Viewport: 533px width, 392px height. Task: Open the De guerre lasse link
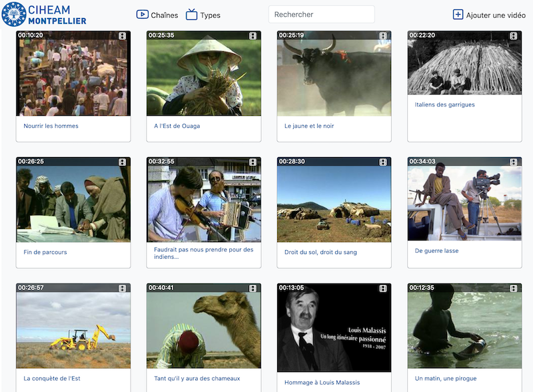click(x=436, y=251)
